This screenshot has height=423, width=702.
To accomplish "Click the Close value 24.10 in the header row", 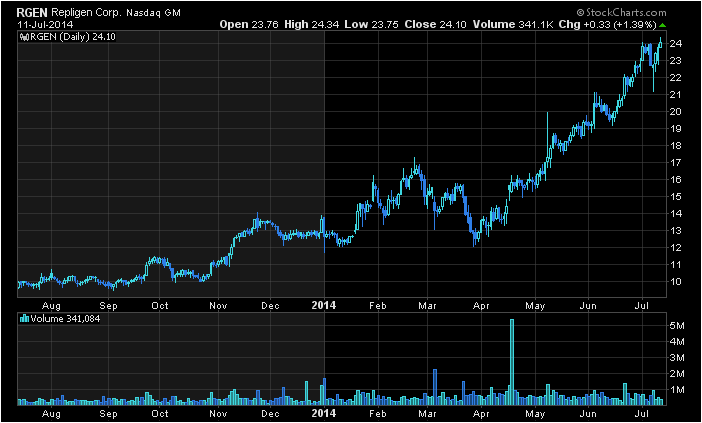I will point(454,25).
